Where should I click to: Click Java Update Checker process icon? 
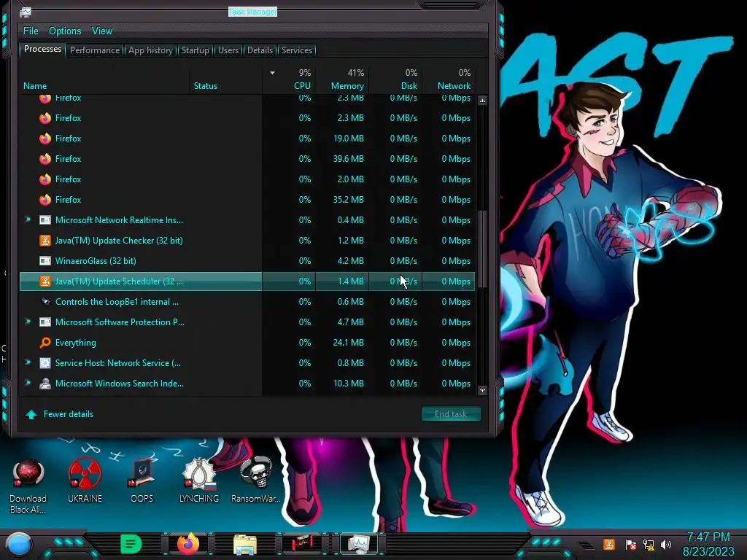click(x=44, y=241)
